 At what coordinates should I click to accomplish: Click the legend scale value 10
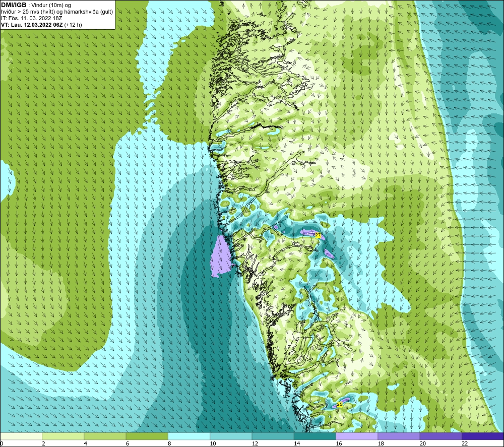(213, 444)
